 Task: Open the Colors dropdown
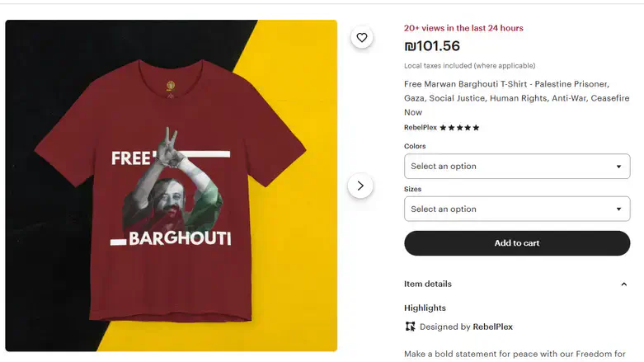coord(516,166)
